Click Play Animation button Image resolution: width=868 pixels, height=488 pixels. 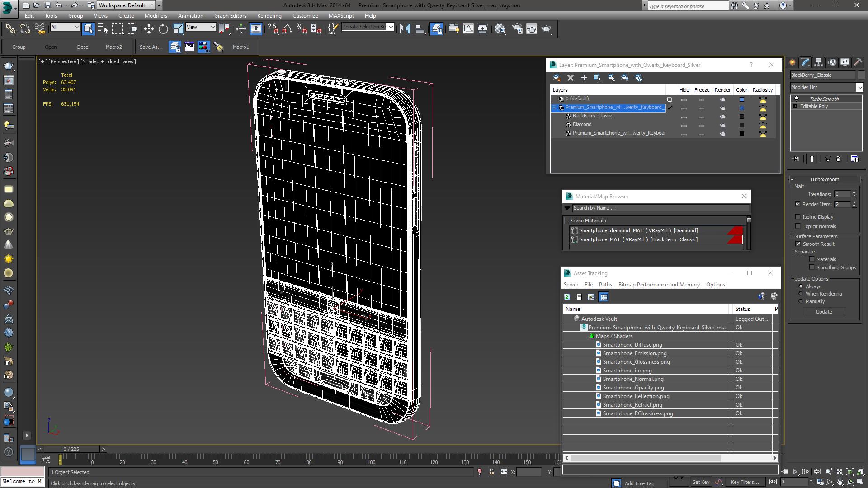click(795, 472)
